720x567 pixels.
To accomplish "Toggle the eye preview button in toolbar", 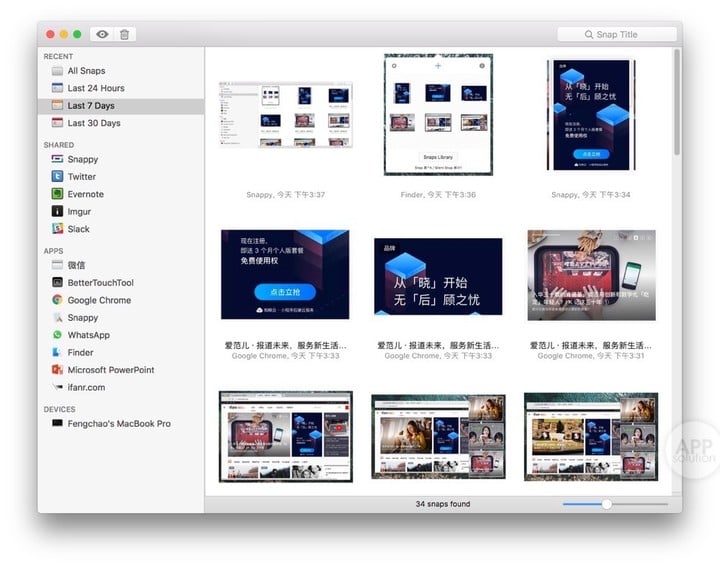I will 102,34.
